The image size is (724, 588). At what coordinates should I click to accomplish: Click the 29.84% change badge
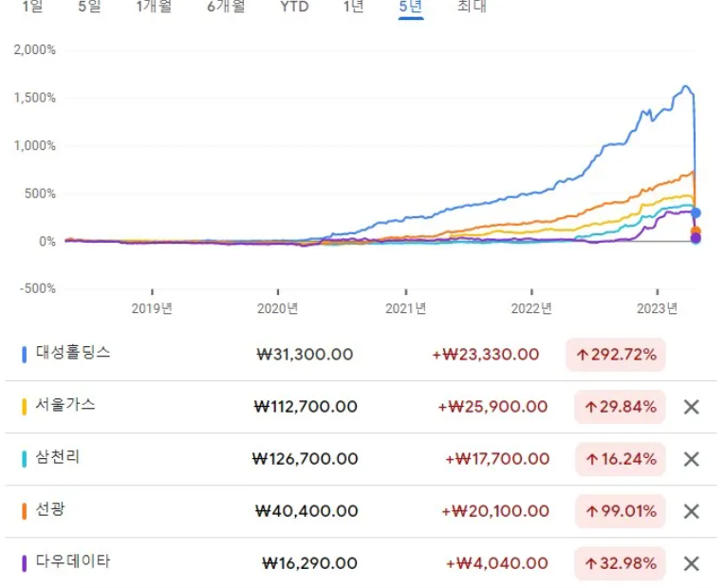point(620,407)
